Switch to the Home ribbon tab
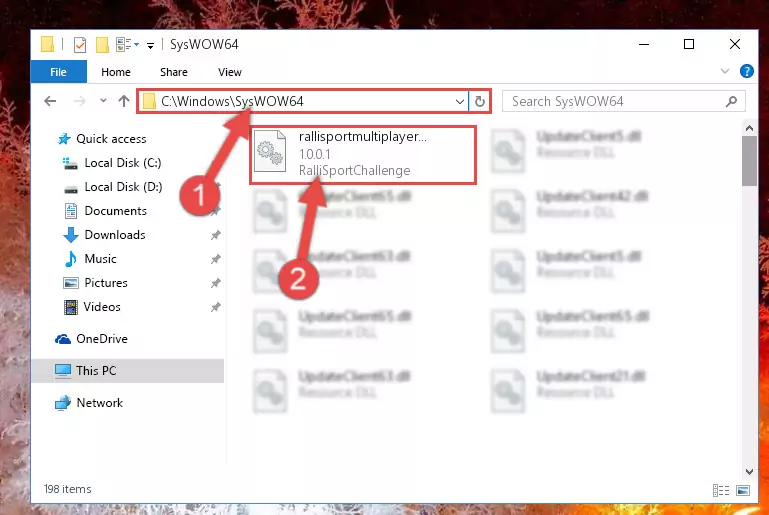Viewport: 769px width, 515px height. 116,72
